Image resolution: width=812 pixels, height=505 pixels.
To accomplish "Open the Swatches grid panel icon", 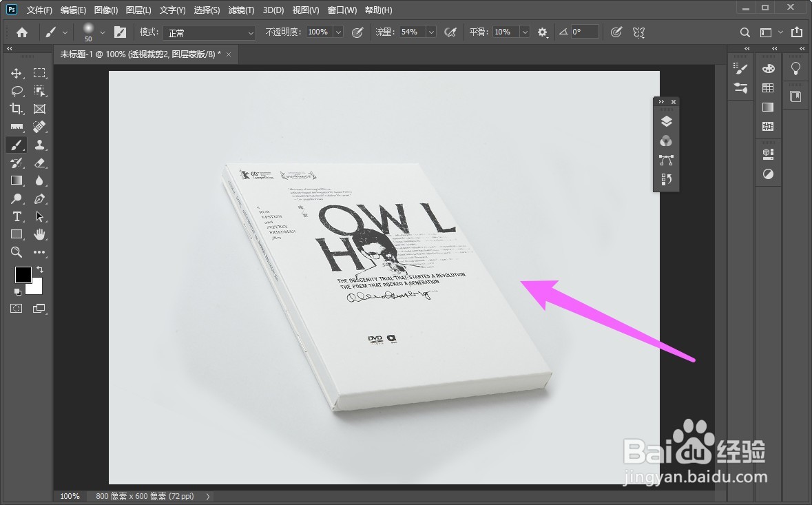I will [769, 88].
